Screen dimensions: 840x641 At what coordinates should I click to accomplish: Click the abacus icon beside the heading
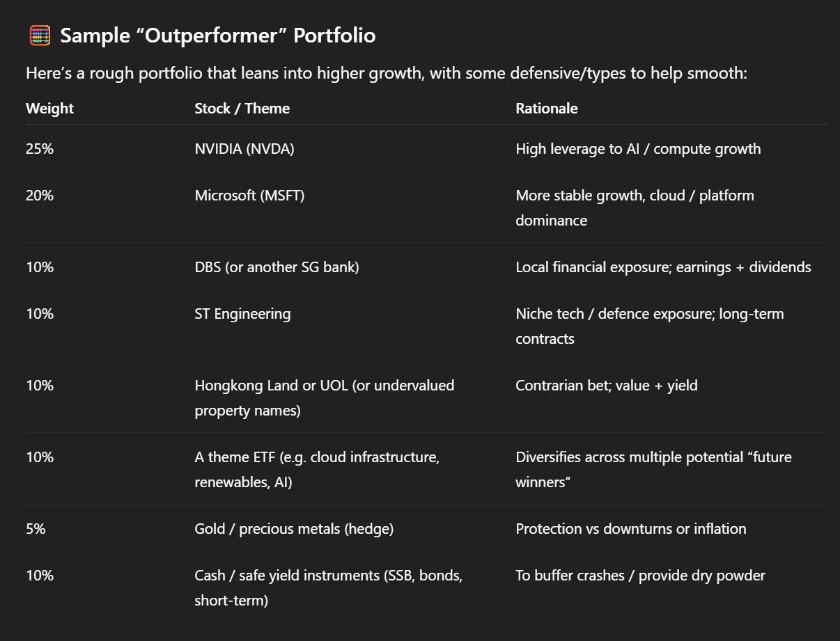[40, 35]
